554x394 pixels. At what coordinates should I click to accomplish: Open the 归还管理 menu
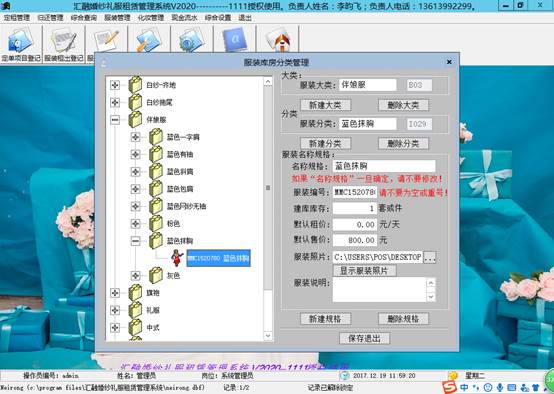[50, 17]
